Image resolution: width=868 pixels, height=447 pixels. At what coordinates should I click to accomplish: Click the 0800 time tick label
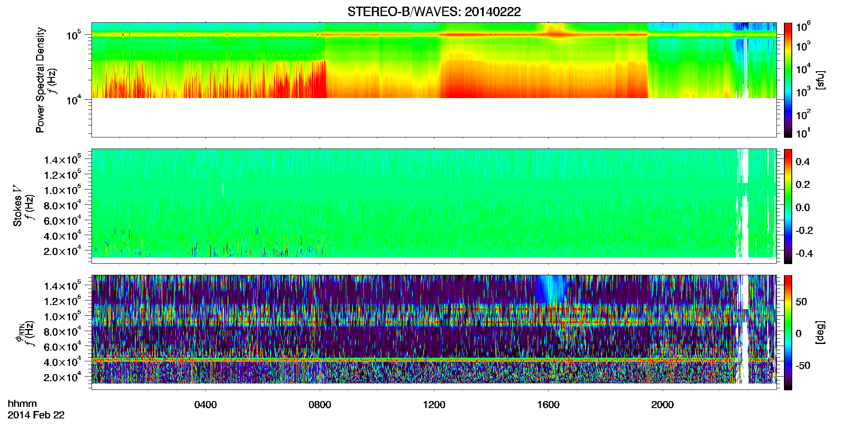(320, 405)
